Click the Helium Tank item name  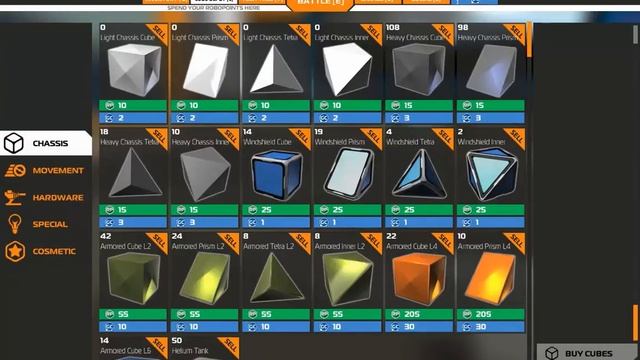(190, 351)
